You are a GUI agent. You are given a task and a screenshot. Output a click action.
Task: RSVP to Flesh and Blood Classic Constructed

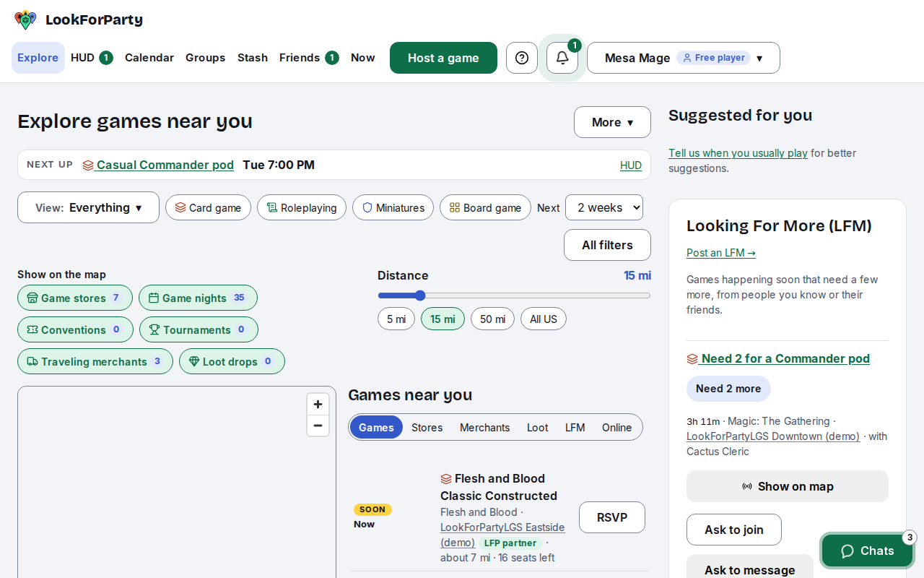click(612, 517)
